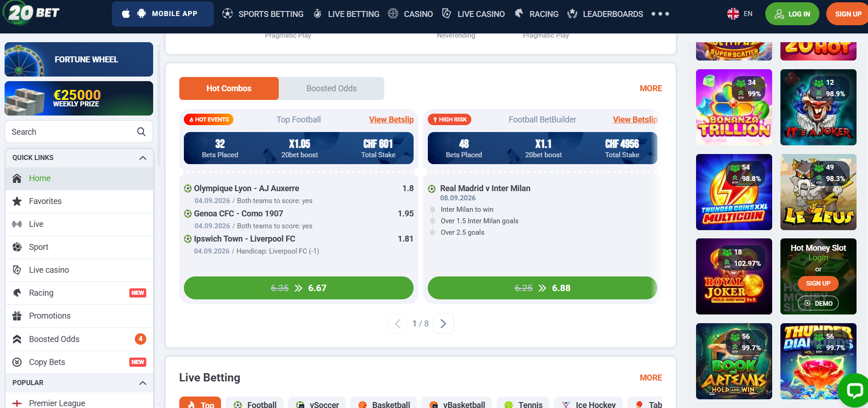View Betslip for Top Football combo
This screenshot has height=408, width=868.
[391, 120]
